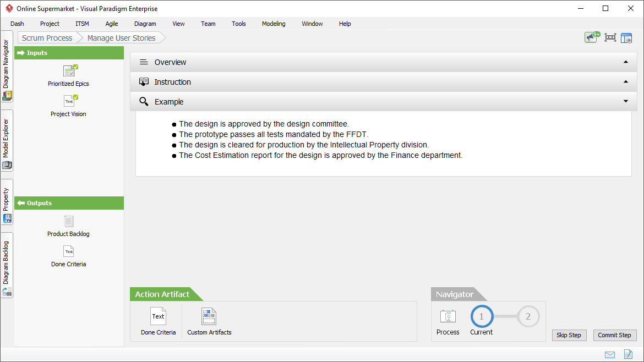Jump to step 2 in Navigator
Image resolution: width=644 pixels, height=362 pixels.
[x=528, y=316]
